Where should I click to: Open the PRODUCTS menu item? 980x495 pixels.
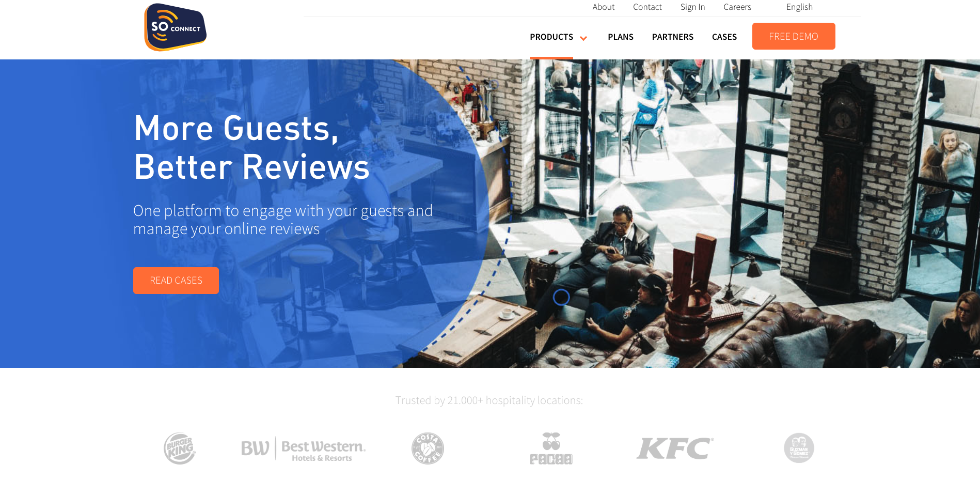(551, 37)
